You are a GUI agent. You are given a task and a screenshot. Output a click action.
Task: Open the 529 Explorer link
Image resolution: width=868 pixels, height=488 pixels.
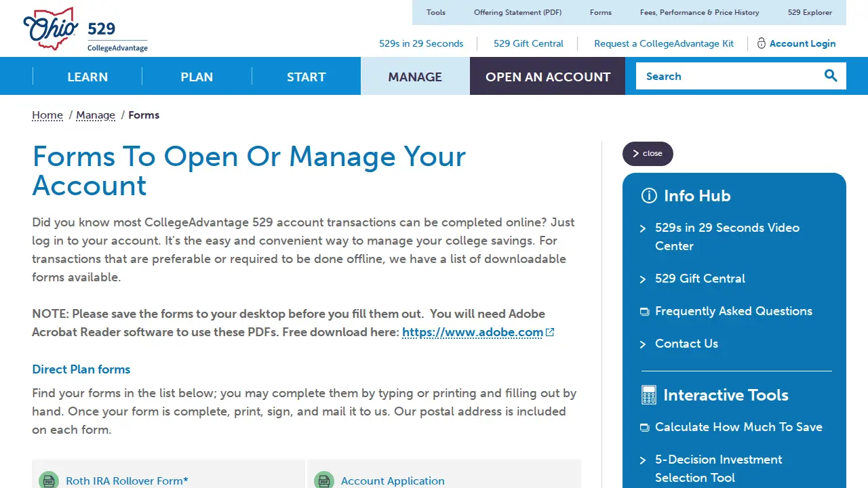coord(810,12)
